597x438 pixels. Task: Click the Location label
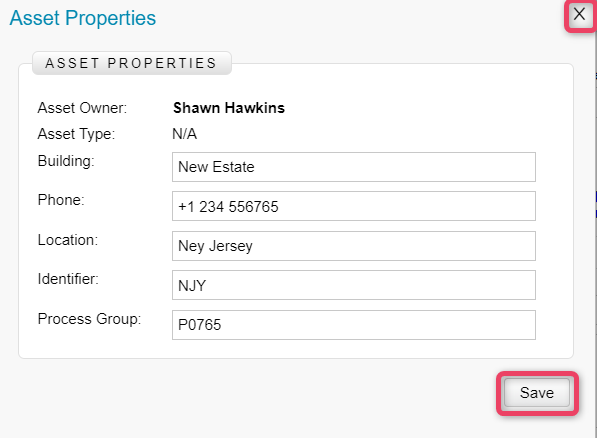(68, 240)
